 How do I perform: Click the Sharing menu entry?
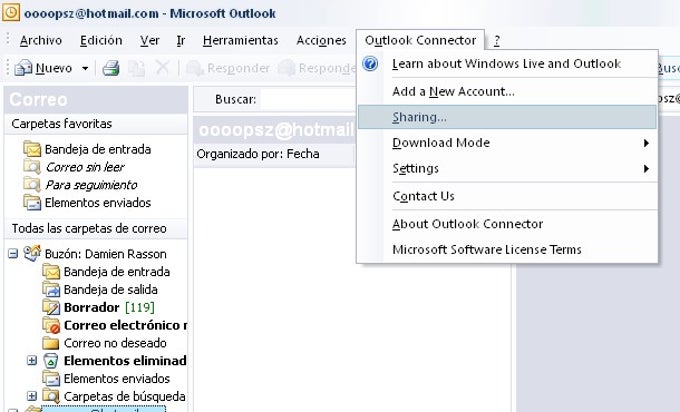click(x=507, y=117)
